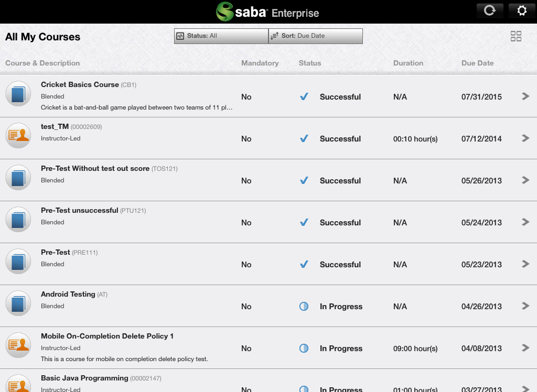Click In Progress status icon for Android Testing
The width and height of the screenshot is (537, 392).
(x=304, y=306)
